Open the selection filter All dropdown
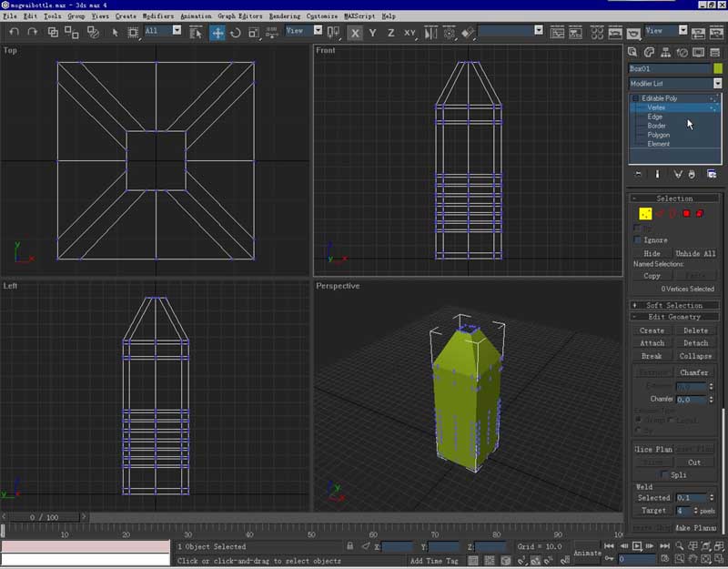Screen dimensions: 728x569 pyautogui.click(x=178, y=31)
